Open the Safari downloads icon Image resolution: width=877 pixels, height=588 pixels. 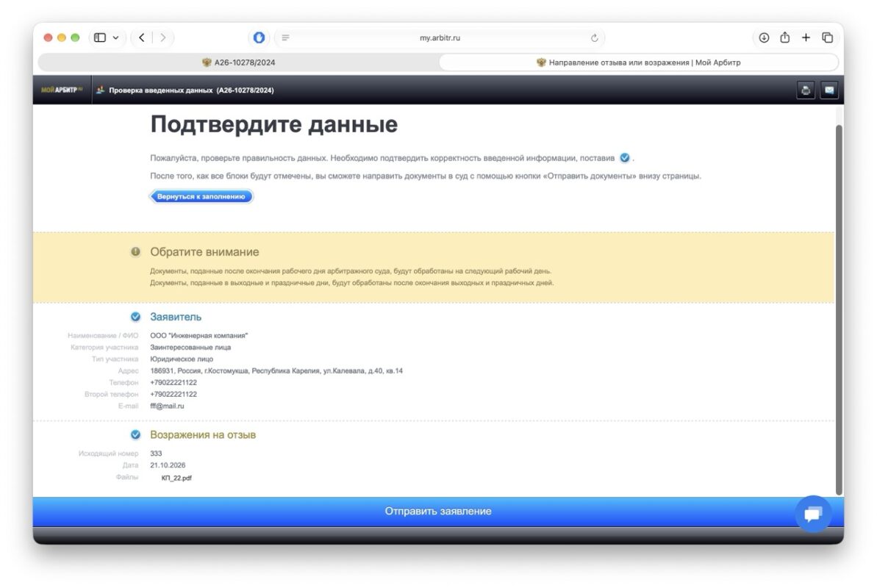[x=764, y=37]
